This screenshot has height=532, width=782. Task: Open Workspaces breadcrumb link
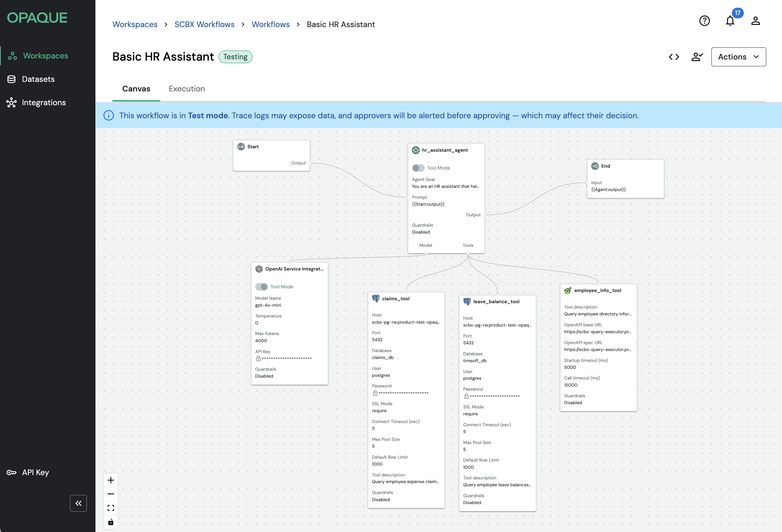(x=134, y=24)
